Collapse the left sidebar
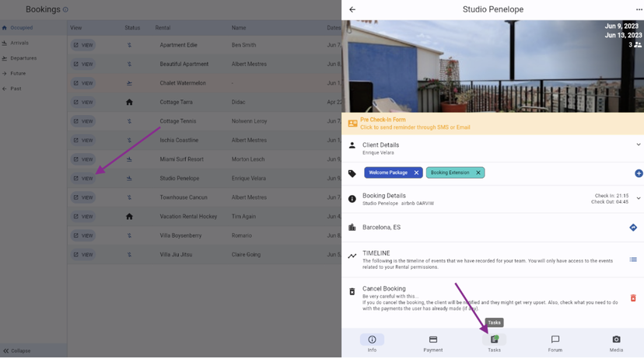Screen dimensions: 644x359 click(x=17, y=350)
